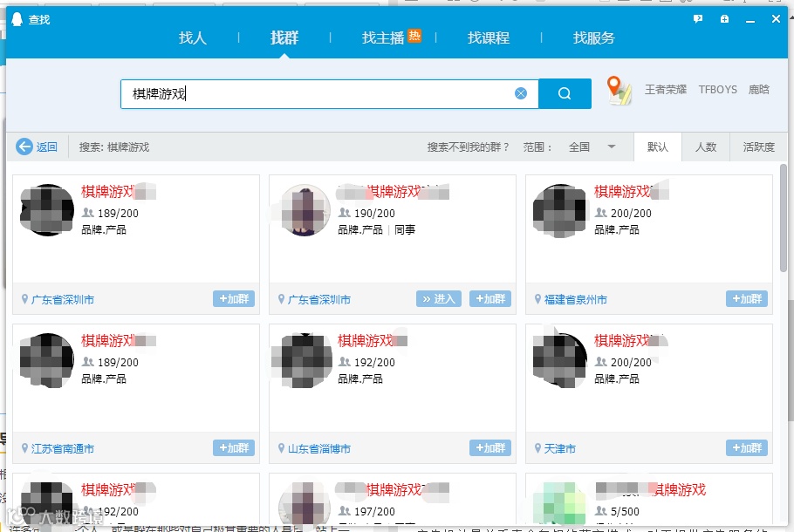Expand the 范围 全国 dropdown

click(592, 147)
